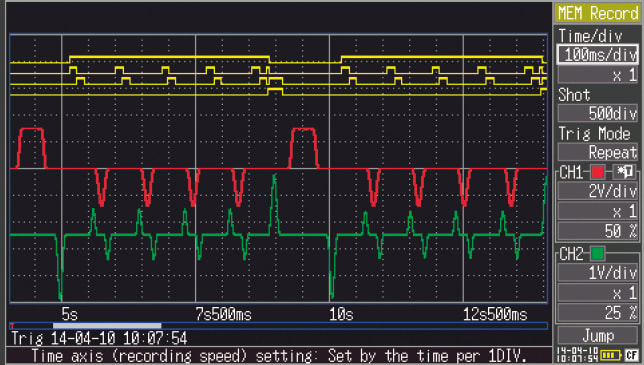Click the 12s500ms time axis label

click(x=495, y=314)
